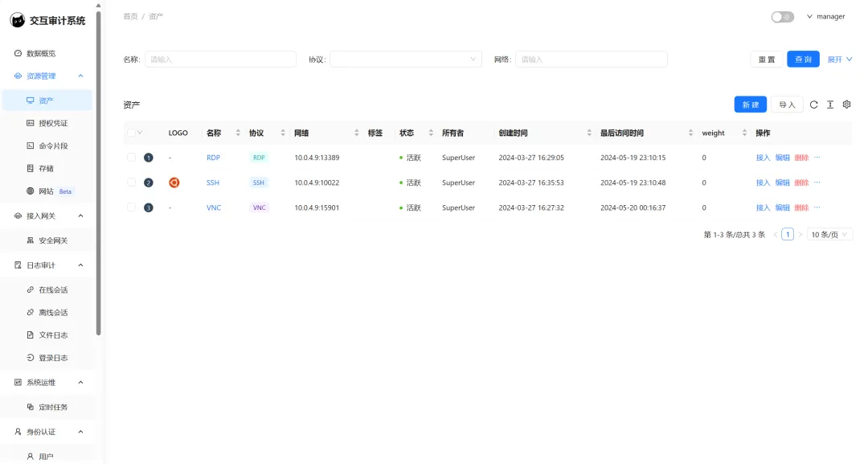Open the 协议 protocol dropdown filter
The image size is (868, 464).
tap(405, 60)
